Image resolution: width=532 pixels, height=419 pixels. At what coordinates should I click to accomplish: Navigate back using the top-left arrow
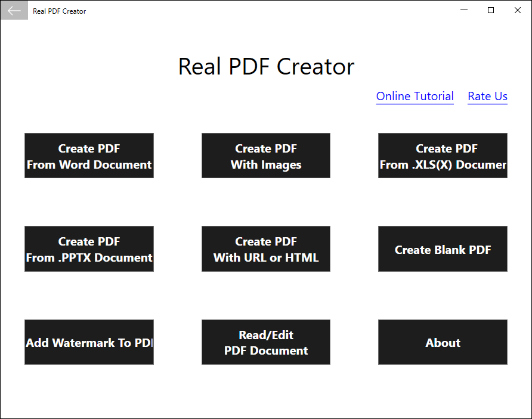tap(13, 10)
